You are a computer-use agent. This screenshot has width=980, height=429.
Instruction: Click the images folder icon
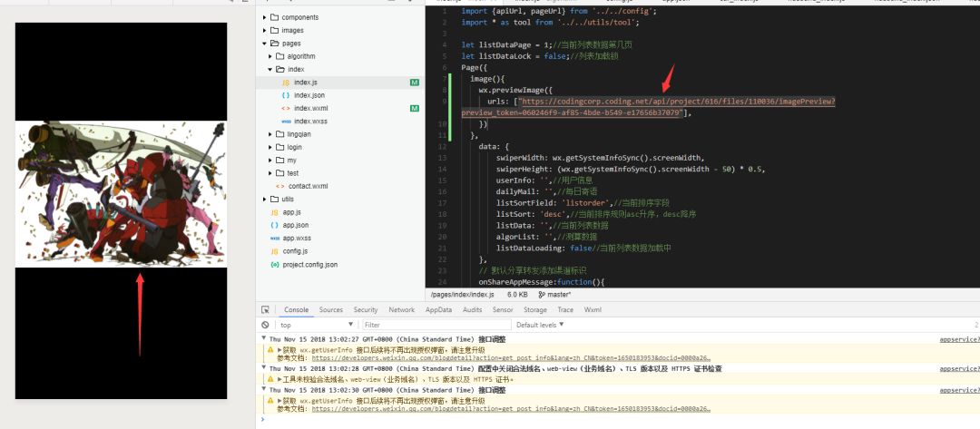(275, 31)
